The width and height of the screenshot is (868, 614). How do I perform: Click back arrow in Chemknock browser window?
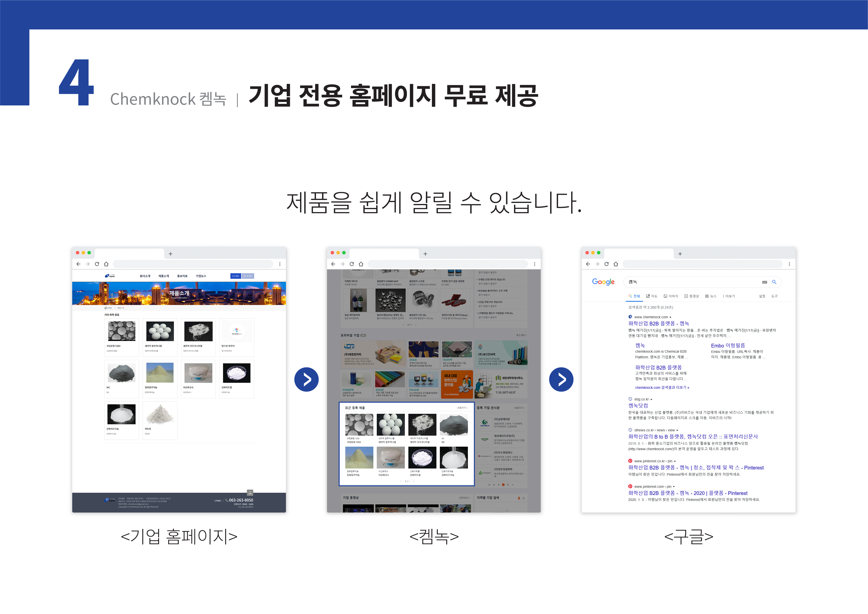pos(333,264)
